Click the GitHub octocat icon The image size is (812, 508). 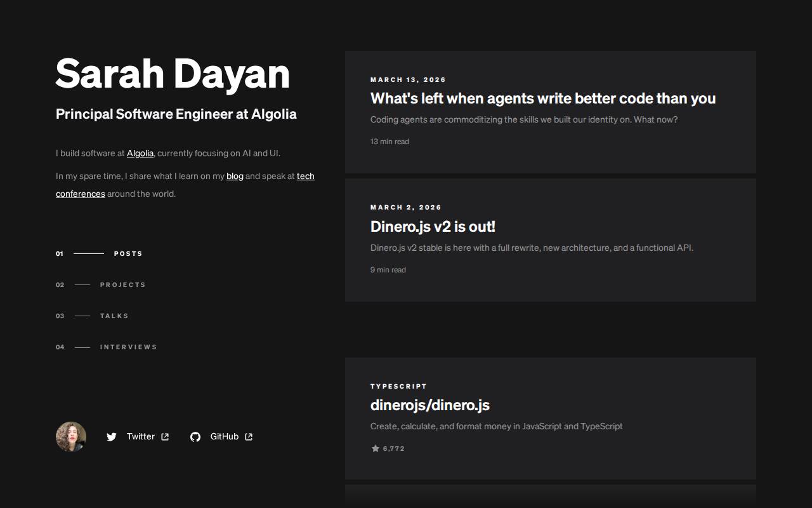195,437
